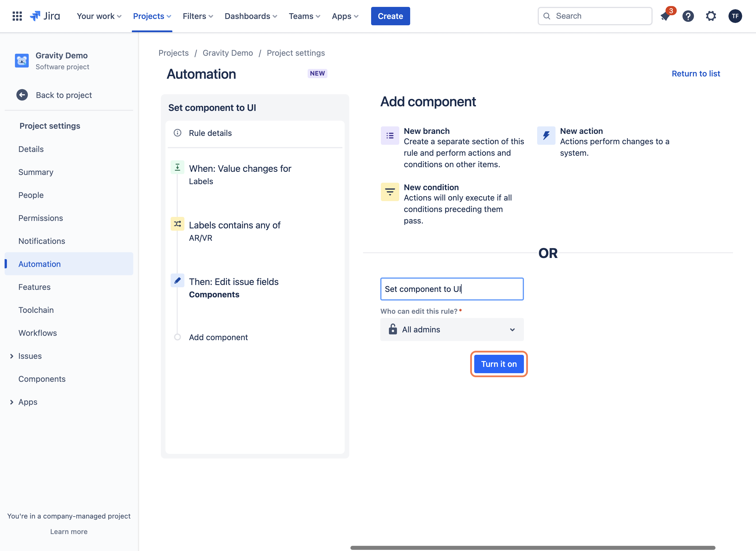756x551 pixels.
Task: Open the Filters dropdown menu
Action: point(198,16)
